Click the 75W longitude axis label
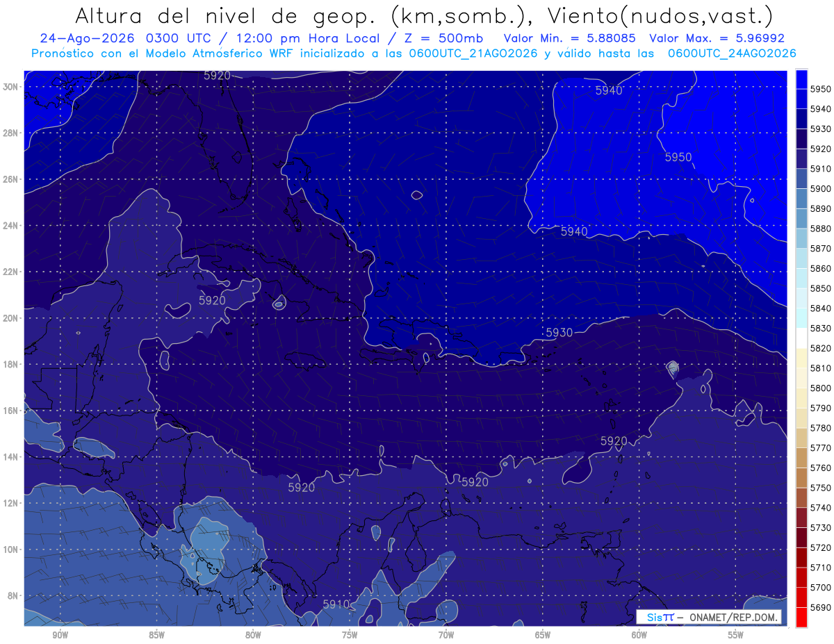 (350, 635)
